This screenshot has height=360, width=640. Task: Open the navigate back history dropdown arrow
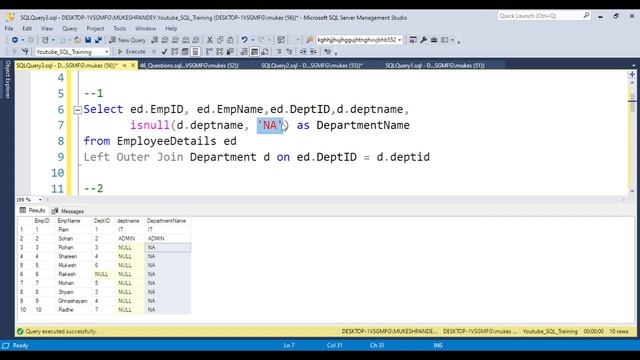coord(22,40)
